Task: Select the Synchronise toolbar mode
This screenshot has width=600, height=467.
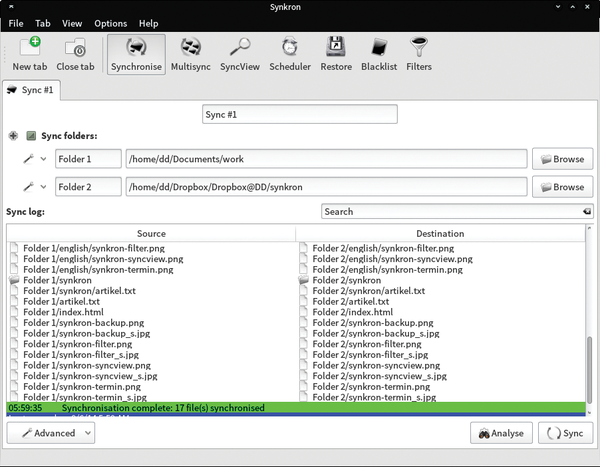Action: [x=136, y=54]
